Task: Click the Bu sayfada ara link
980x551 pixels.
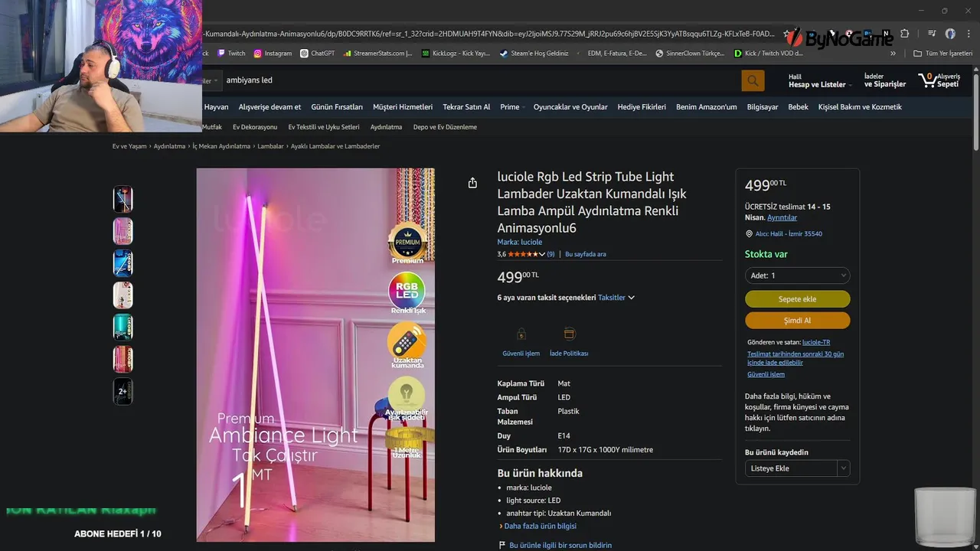Action: point(586,254)
